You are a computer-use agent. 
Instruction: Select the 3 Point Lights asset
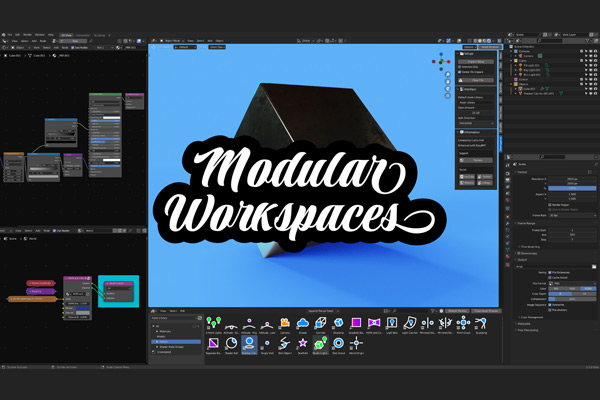pyautogui.click(x=214, y=325)
